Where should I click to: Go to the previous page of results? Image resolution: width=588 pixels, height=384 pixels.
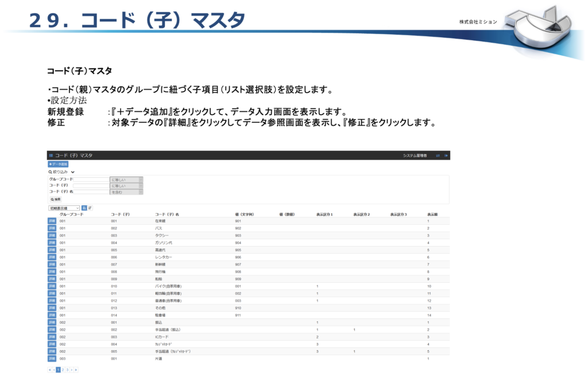coord(54,370)
